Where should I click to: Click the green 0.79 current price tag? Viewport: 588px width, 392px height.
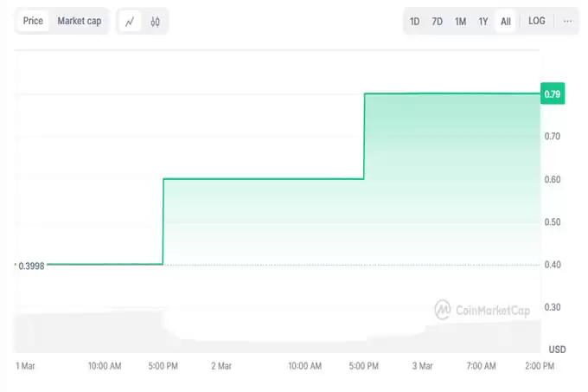[x=553, y=93]
